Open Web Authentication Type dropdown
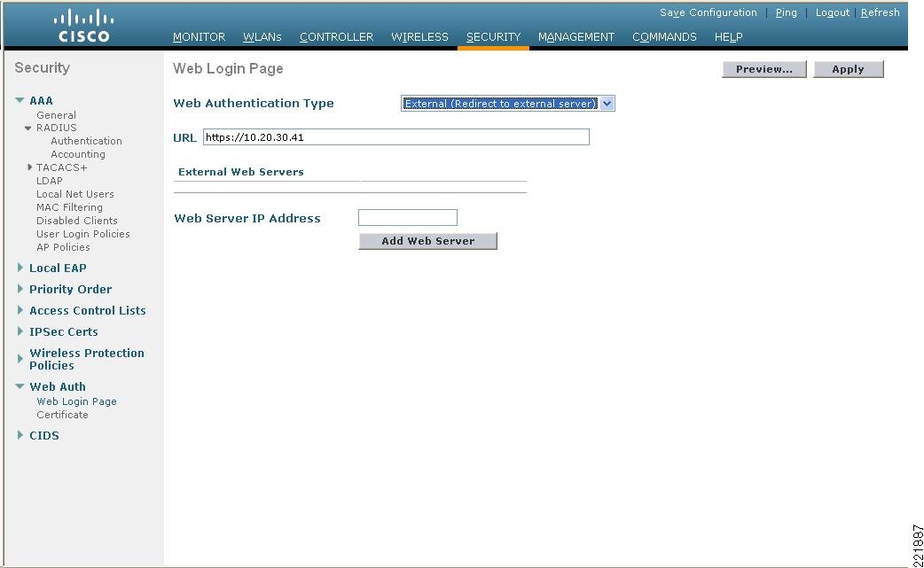Screen dimensions: 924x568 coord(507,104)
